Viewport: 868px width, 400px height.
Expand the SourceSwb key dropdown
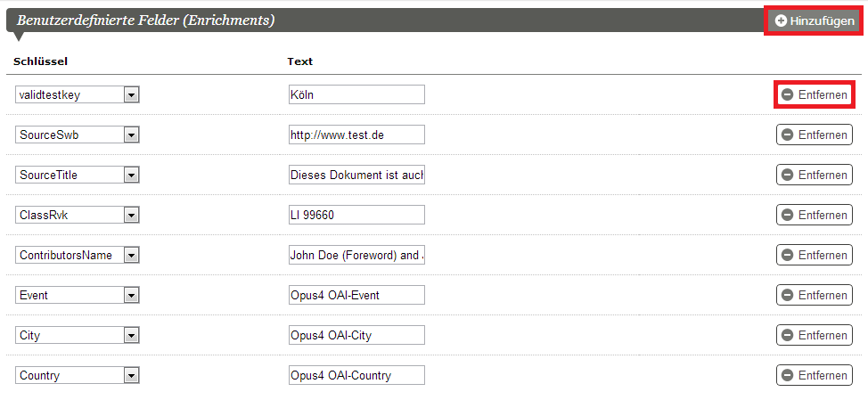tap(78, 135)
